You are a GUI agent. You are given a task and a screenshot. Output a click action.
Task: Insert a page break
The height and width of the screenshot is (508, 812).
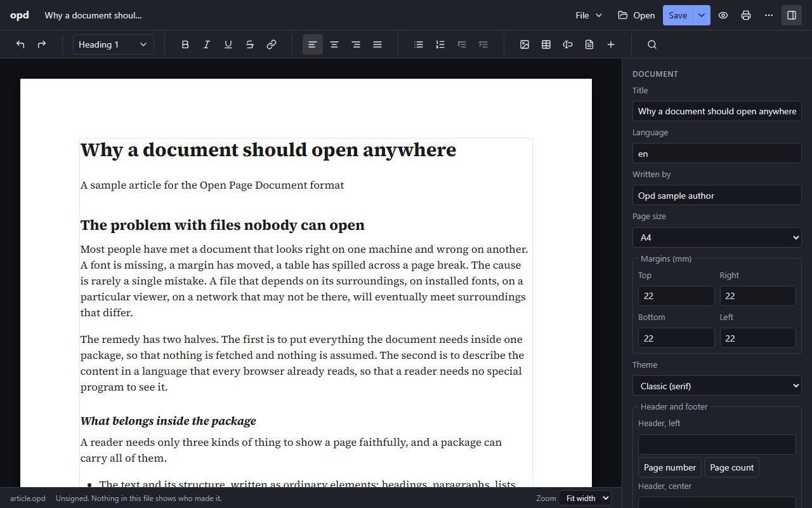[x=589, y=44]
